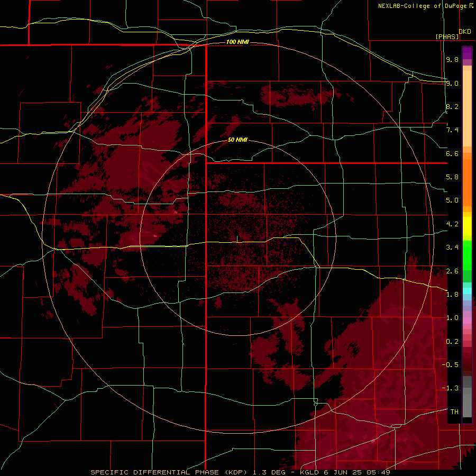Viewport: 476px width, 476px height.
Task: Click the purple top segment of color bar
Action: (467, 53)
